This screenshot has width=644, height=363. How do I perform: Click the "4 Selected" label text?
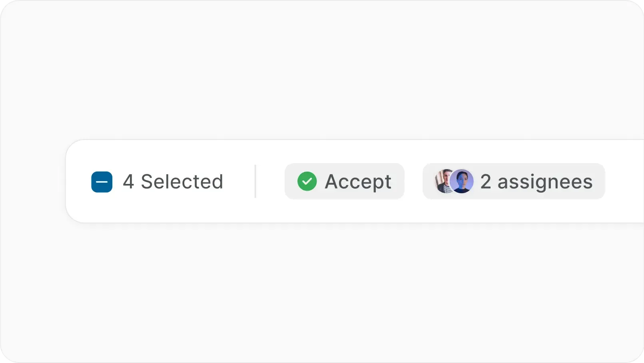click(173, 181)
